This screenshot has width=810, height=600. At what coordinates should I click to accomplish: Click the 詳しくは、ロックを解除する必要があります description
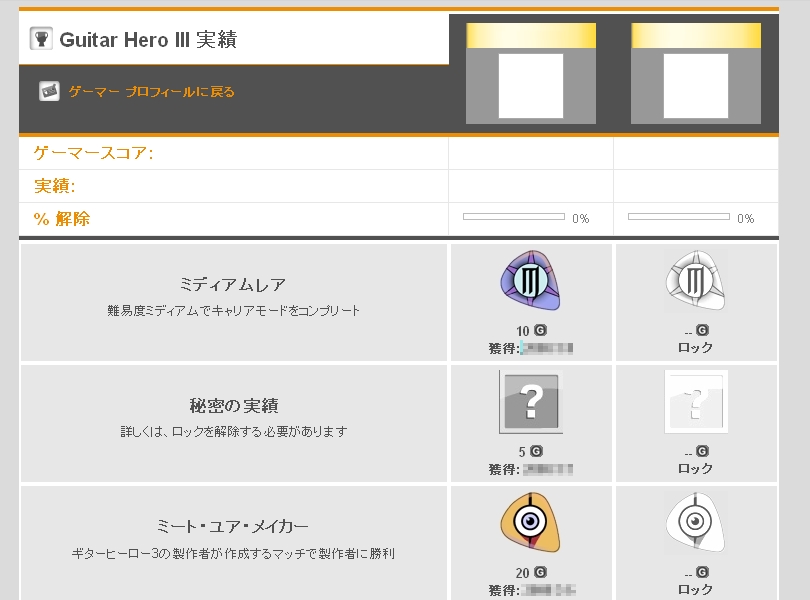coord(233,432)
